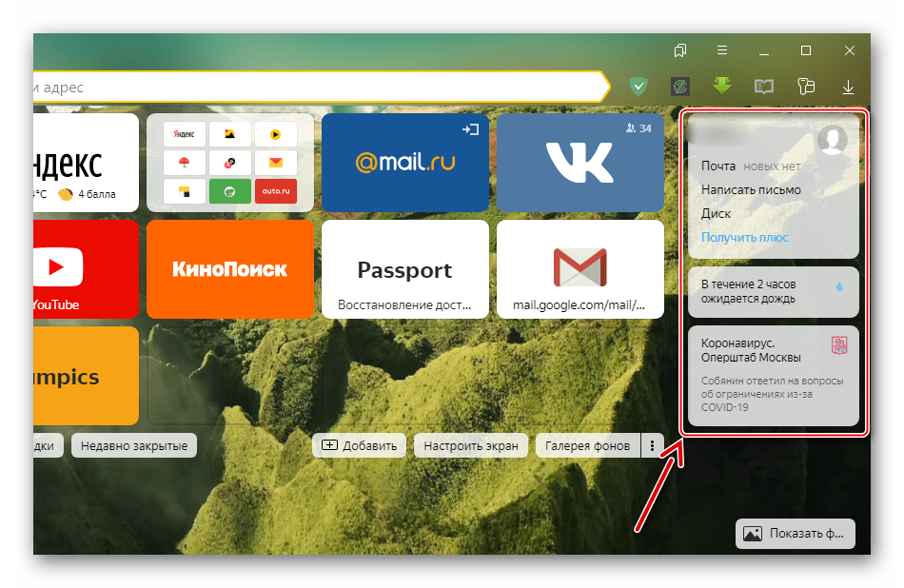
Task: Click the dark circular arrows extension icon
Action: [680, 87]
